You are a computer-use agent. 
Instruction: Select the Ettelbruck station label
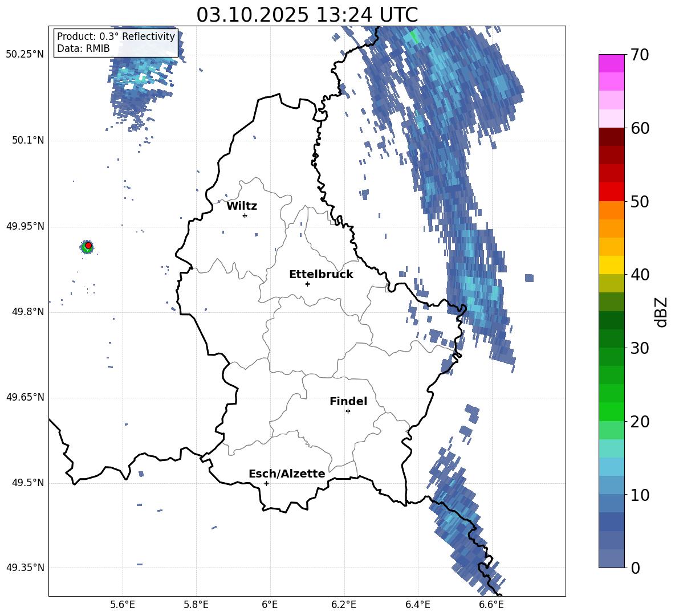321,275
